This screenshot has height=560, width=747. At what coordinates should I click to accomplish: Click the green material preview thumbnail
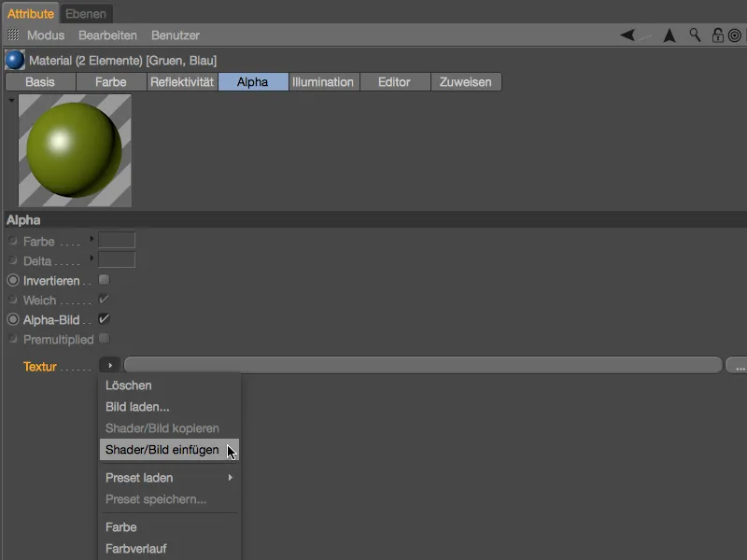[75, 150]
